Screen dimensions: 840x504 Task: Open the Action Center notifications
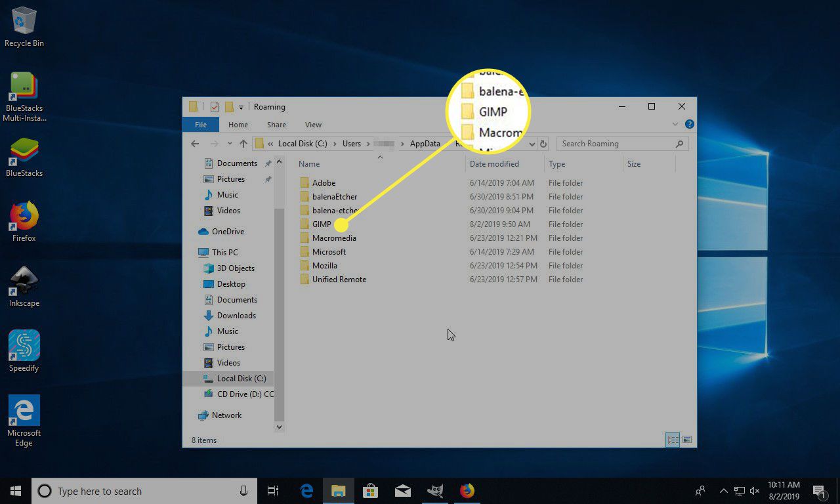(x=819, y=491)
